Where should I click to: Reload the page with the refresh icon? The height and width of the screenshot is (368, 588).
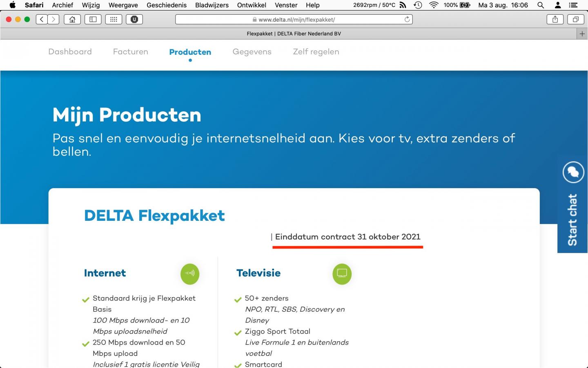point(407,19)
